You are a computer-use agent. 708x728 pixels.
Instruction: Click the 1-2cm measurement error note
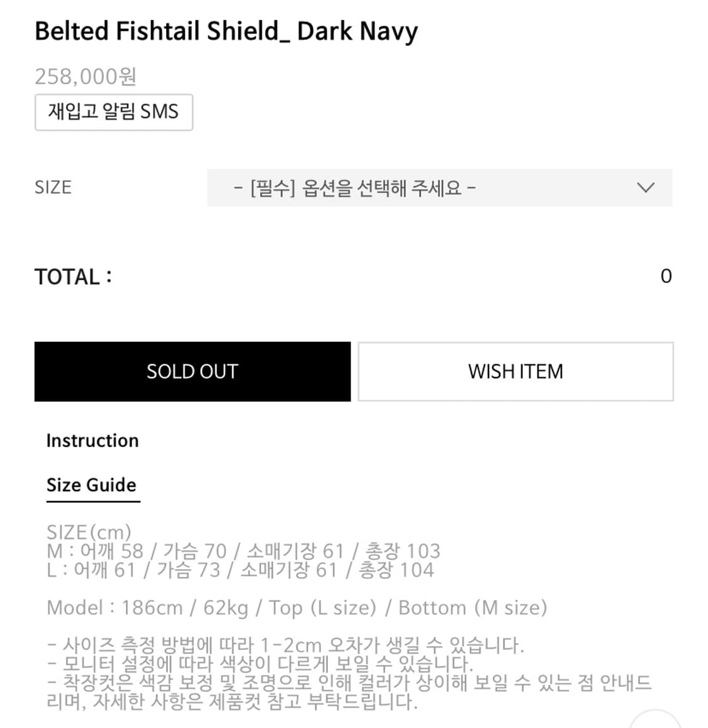tap(285, 645)
